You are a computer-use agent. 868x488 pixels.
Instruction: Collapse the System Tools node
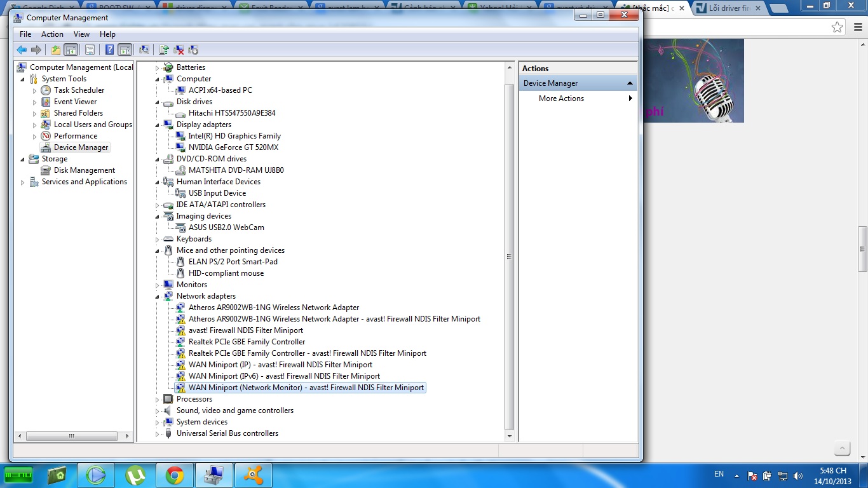click(23, 79)
